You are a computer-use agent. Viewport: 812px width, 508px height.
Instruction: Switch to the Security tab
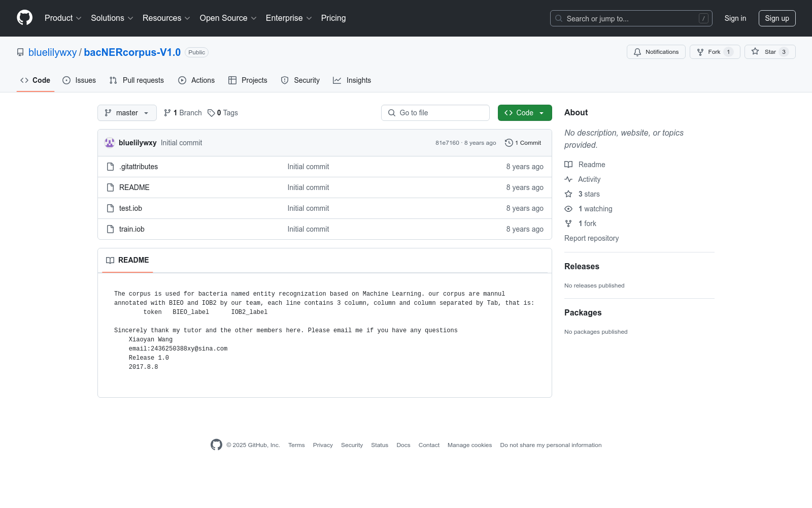click(300, 80)
